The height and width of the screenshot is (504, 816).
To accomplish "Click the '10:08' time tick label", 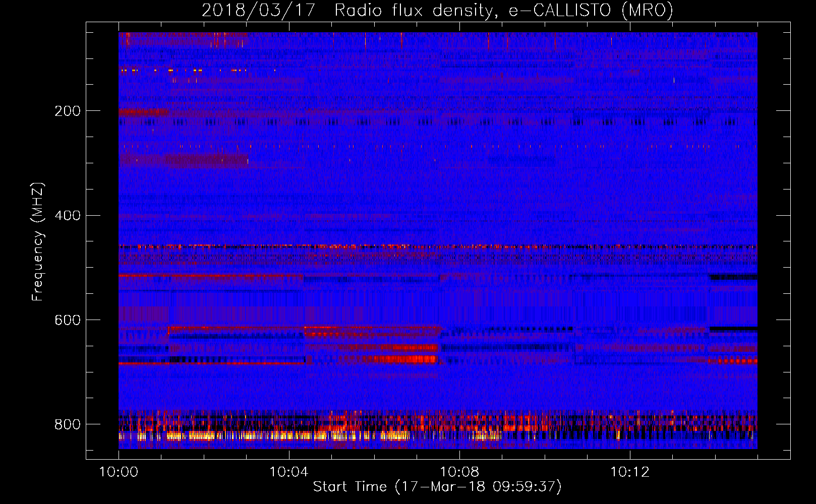I will tap(459, 472).
